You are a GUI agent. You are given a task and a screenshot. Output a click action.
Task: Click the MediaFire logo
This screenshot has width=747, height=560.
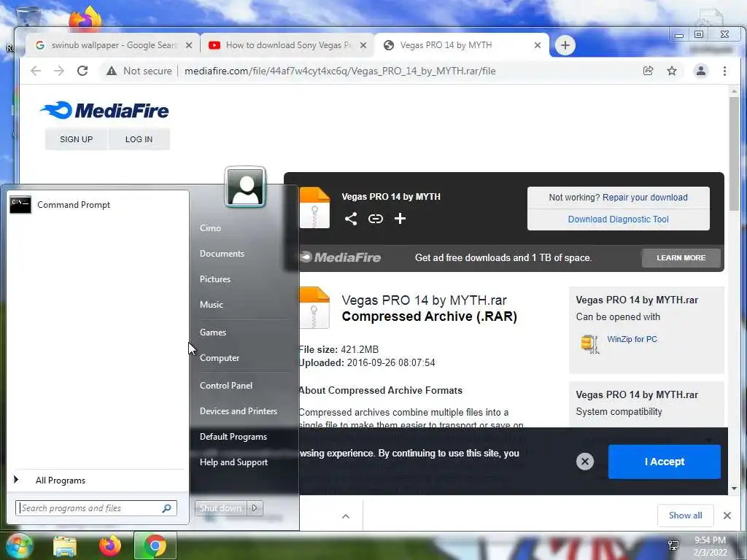(x=104, y=111)
